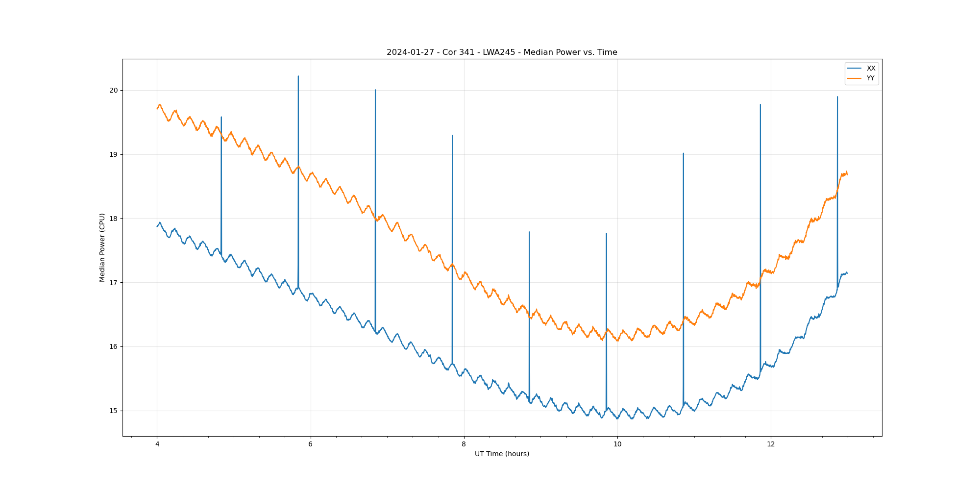The image size is (980, 490).
Task: Select the YY legend text label
Action: pyautogui.click(x=870, y=78)
